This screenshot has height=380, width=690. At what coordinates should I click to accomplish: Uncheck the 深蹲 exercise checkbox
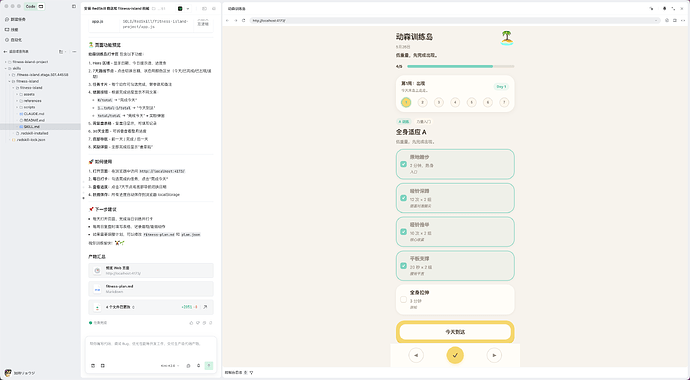403,198
